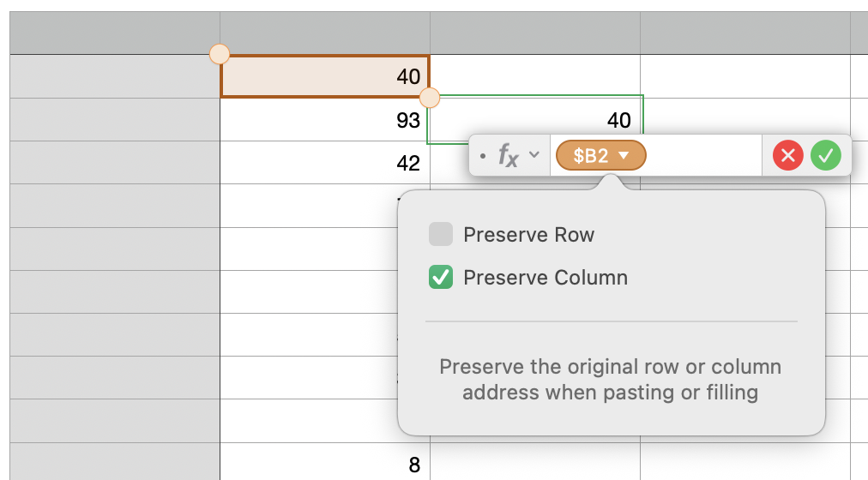This screenshot has width=868, height=480.
Task: Uncheck the Preserve Column checkbox
Action: point(441,278)
